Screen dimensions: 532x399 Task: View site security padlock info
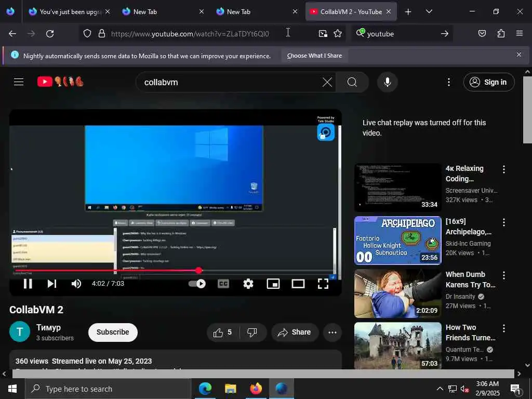[x=101, y=34]
